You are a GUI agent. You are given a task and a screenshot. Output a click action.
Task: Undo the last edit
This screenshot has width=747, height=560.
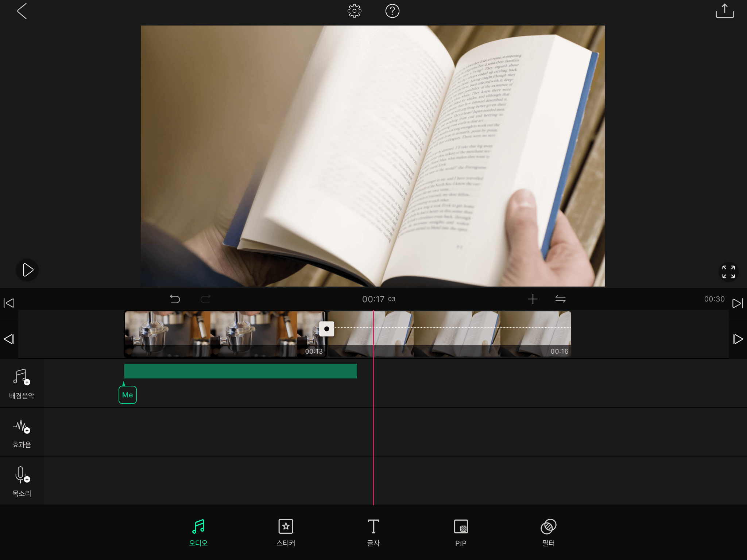click(175, 299)
